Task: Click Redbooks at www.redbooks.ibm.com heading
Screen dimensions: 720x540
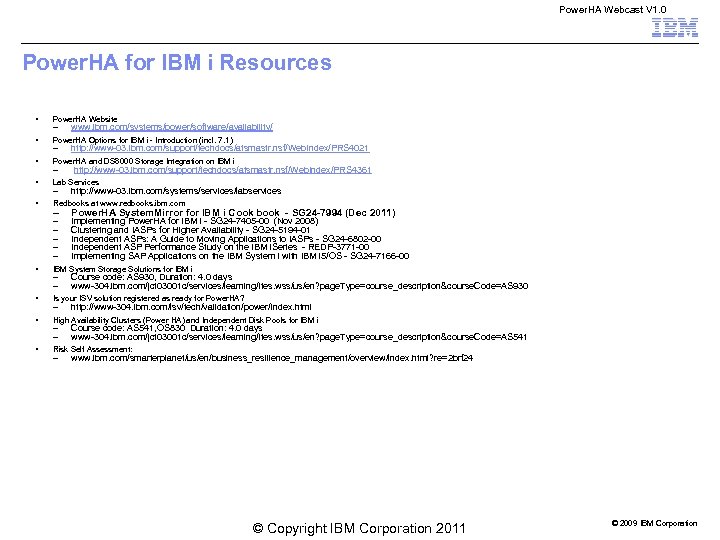Action: [x=119, y=203]
